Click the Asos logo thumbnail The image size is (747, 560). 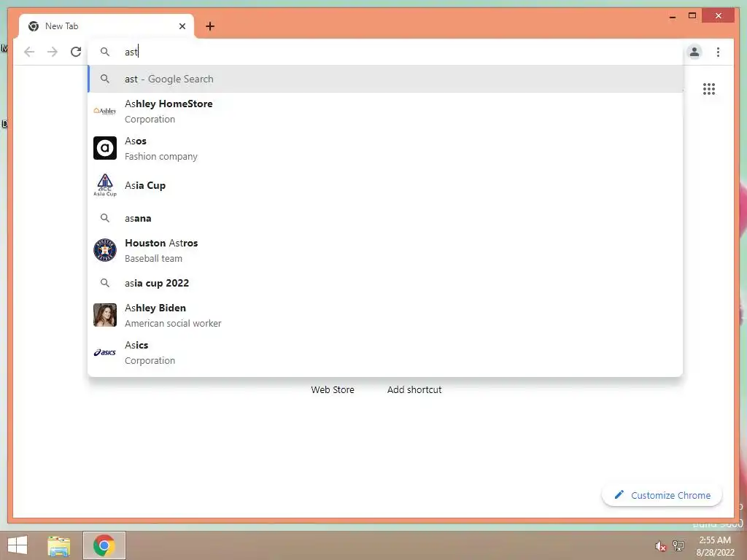tap(105, 148)
